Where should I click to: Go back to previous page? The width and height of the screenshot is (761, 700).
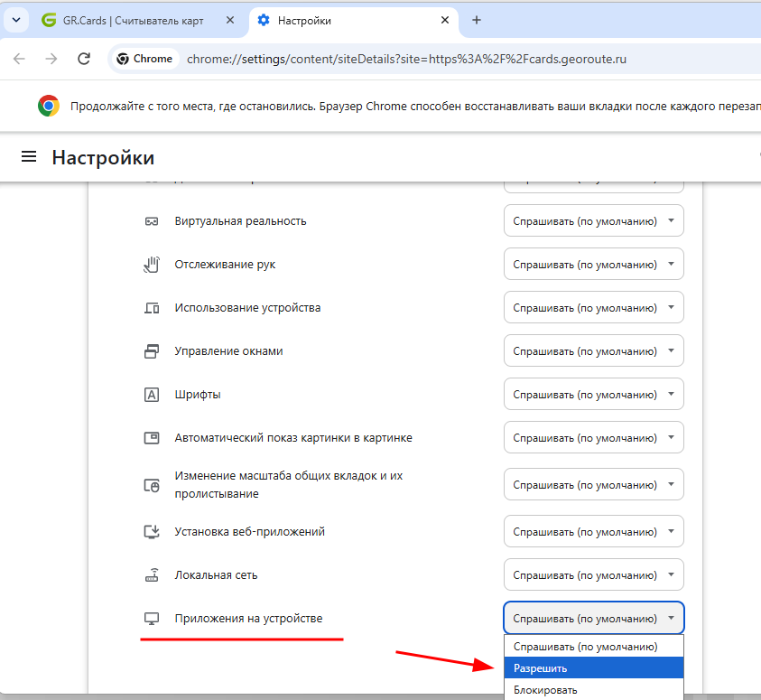coord(19,59)
